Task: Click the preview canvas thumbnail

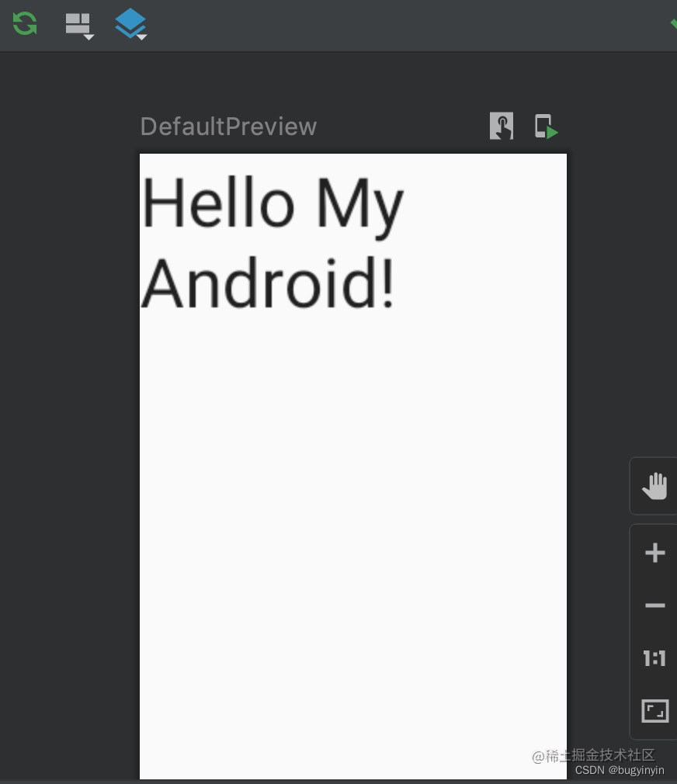Action: coord(353,466)
